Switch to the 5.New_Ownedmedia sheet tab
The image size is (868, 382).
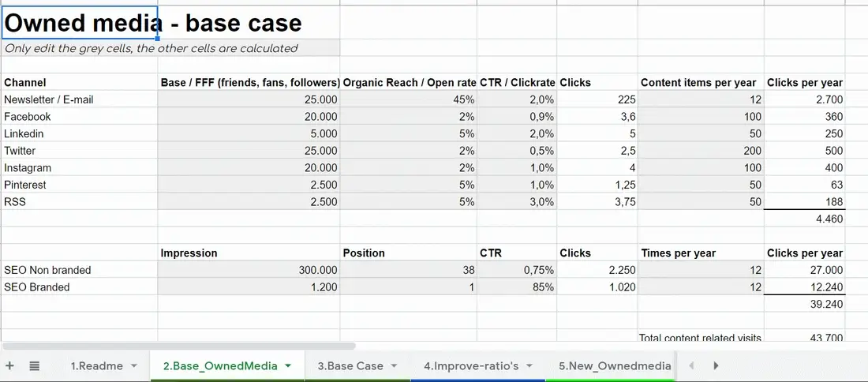[615, 366]
